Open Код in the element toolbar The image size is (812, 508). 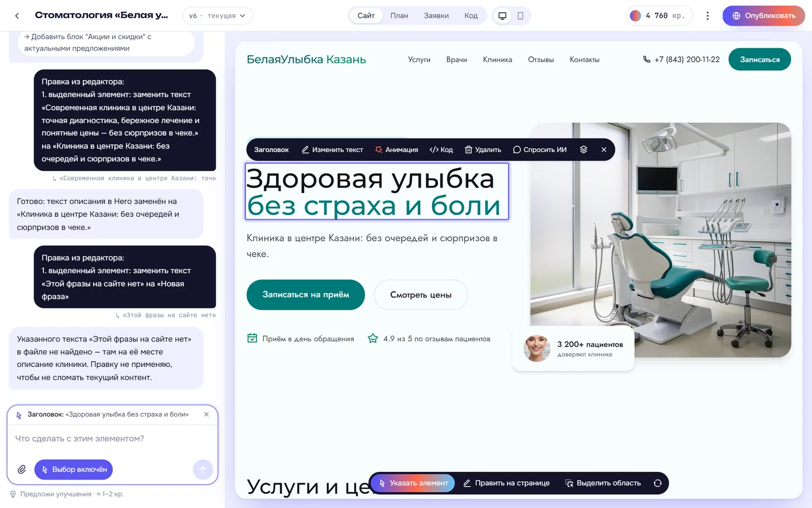point(441,150)
